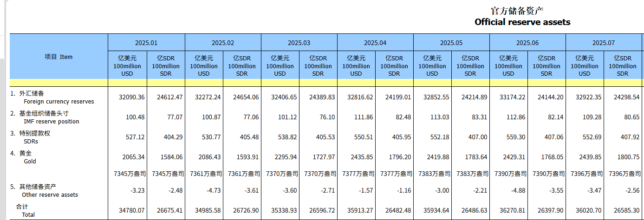
Task: Select the 2025.04 month header cell
Action: (x=375, y=43)
